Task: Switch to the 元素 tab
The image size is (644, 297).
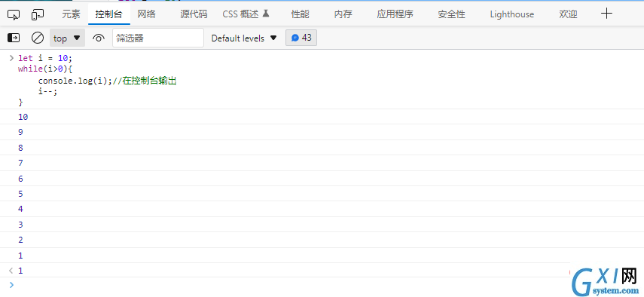Action: click(71, 14)
